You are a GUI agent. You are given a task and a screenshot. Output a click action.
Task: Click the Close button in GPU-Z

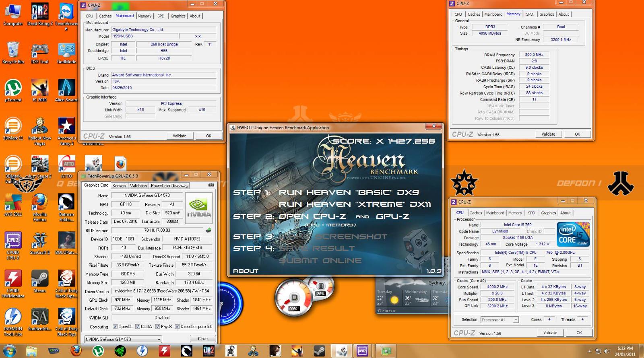click(x=203, y=339)
